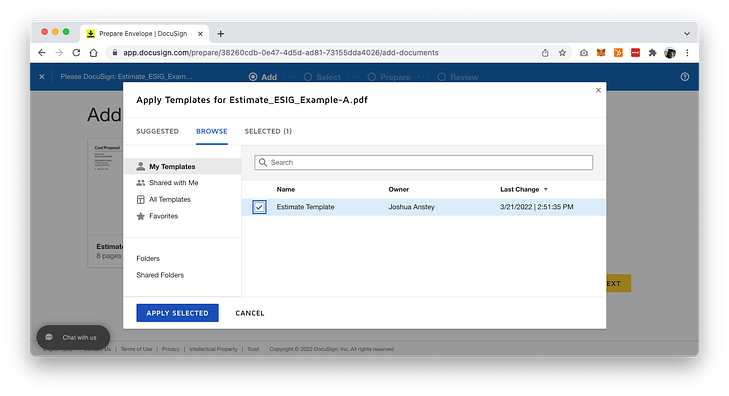Open the Trust footer link
The width and height of the screenshot is (729, 396).
point(253,349)
